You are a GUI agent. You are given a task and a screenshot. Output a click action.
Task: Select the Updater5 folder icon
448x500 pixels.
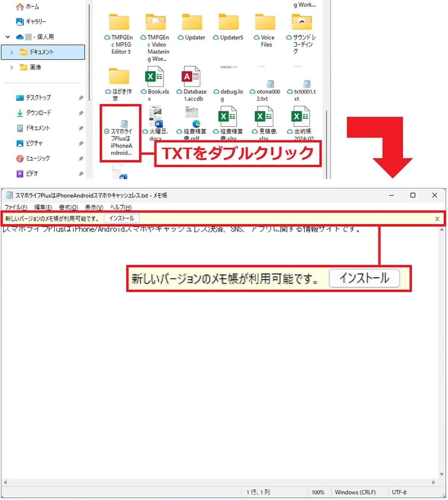tap(228, 23)
